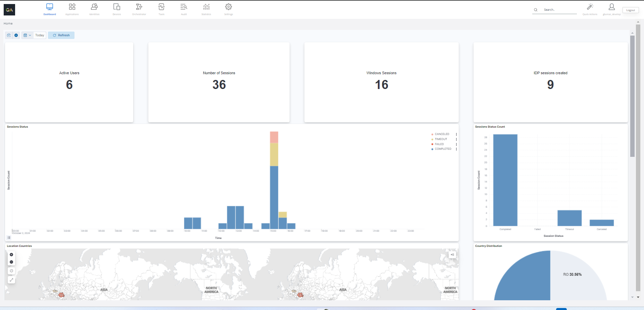Click the TIMEOUT legend color dot
Image resolution: width=644 pixels, height=310 pixels.
[432, 139]
